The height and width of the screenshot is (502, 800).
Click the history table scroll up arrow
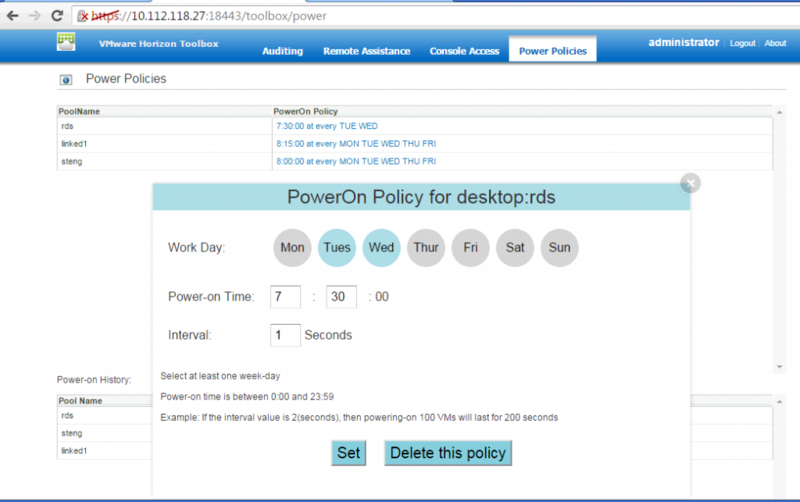point(779,402)
